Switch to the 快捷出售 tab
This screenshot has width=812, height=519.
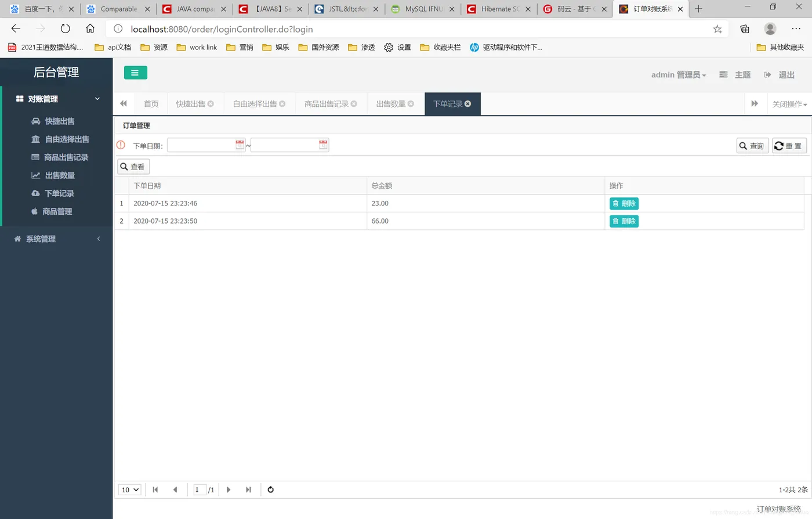click(194, 104)
